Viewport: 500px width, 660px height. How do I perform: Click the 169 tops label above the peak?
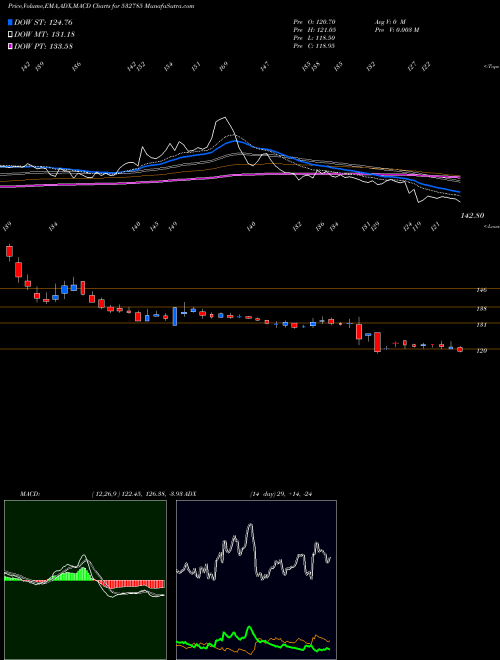click(x=223, y=67)
